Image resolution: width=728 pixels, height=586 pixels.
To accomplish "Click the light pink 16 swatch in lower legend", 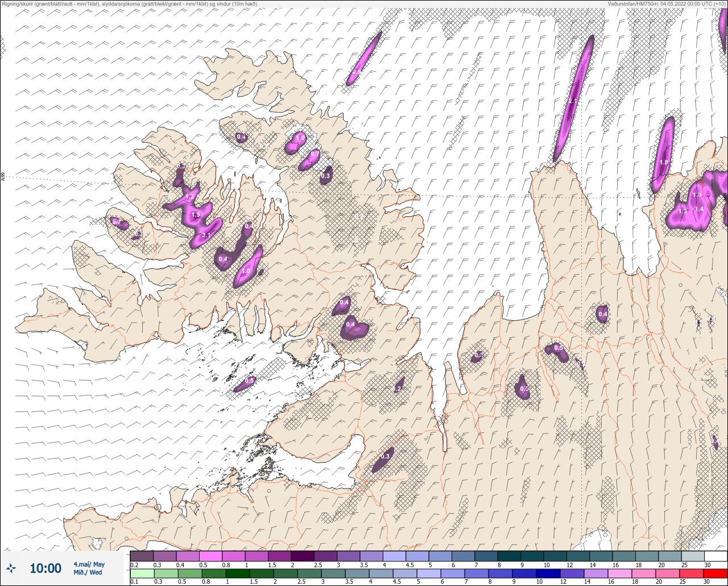I will point(619,573).
